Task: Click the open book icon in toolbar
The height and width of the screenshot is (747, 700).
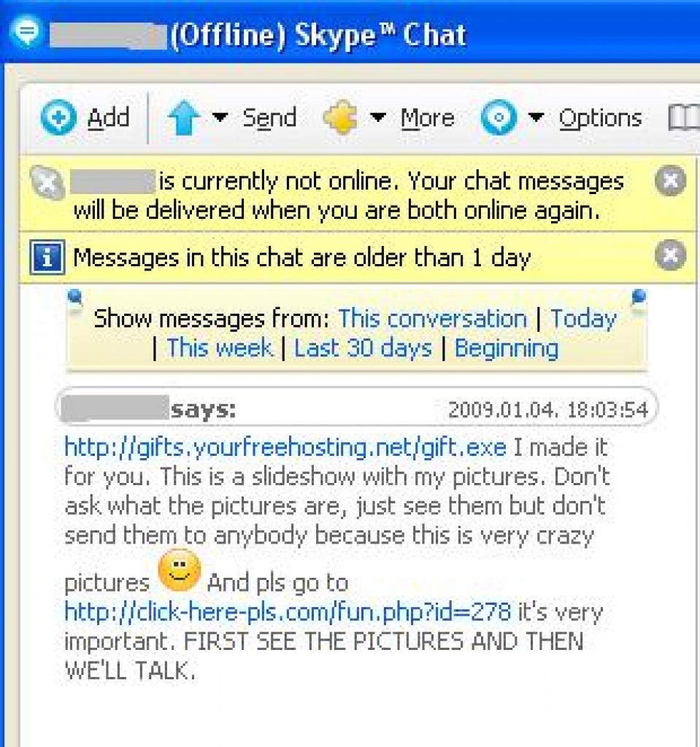Action: [x=683, y=118]
